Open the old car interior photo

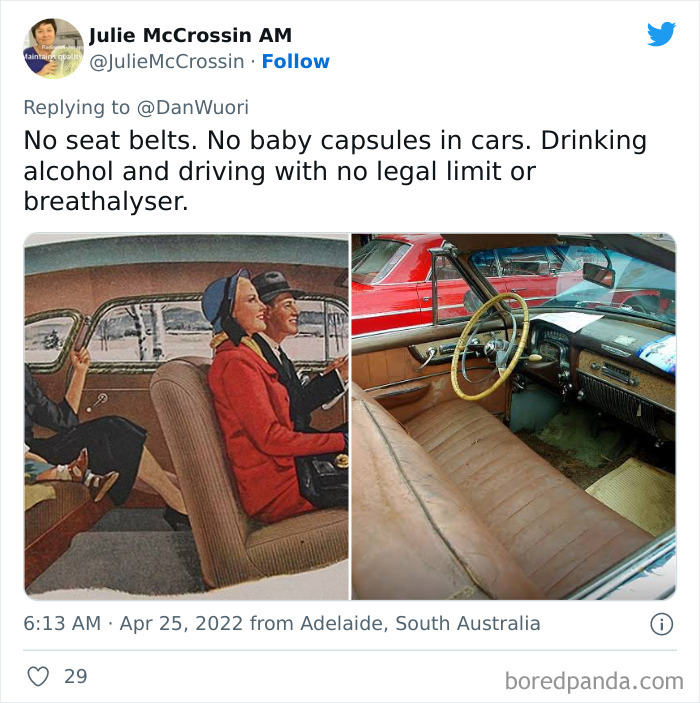pos(513,416)
